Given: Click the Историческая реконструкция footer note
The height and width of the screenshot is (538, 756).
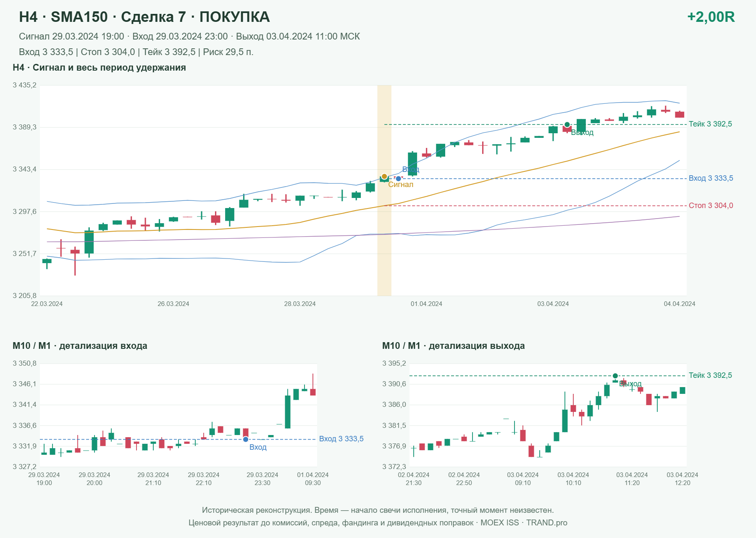Looking at the screenshot, I should [x=378, y=510].
